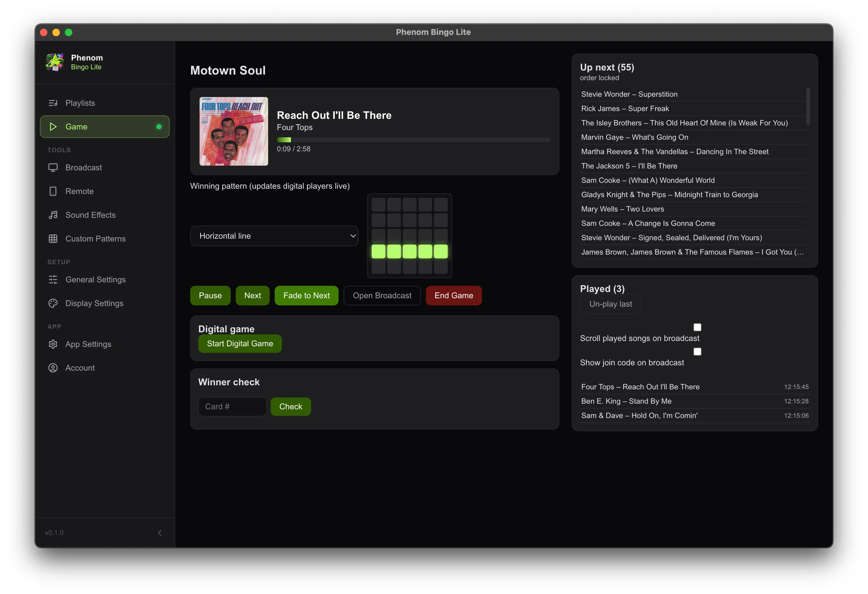
Task: Go to the Account page
Action: click(x=104, y=368)
